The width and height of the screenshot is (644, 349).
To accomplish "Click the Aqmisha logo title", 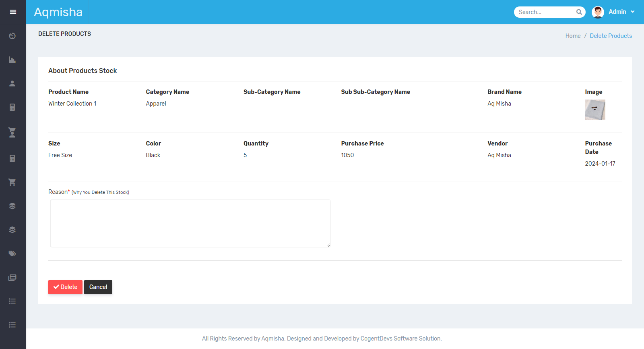I will click(x=58, y=12).
